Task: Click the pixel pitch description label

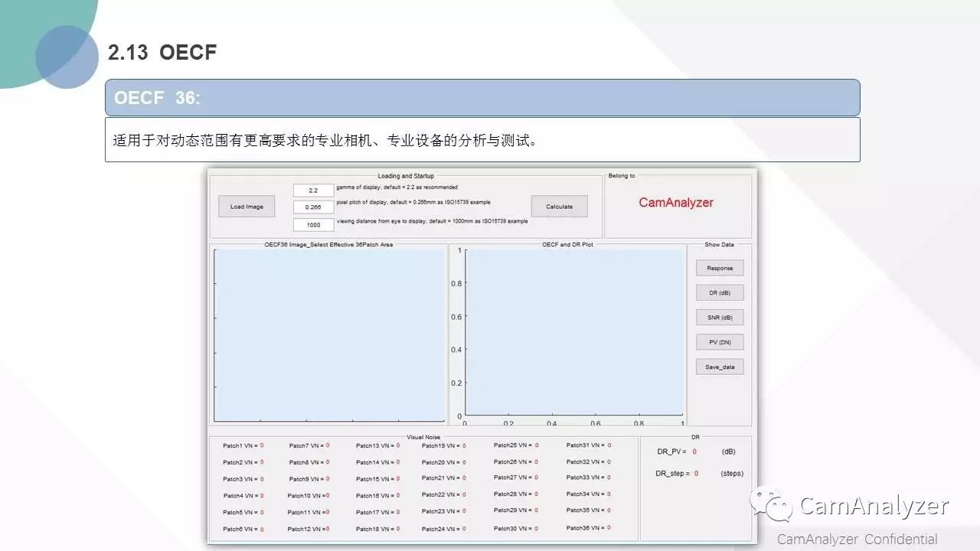Action: coord(413,202)
